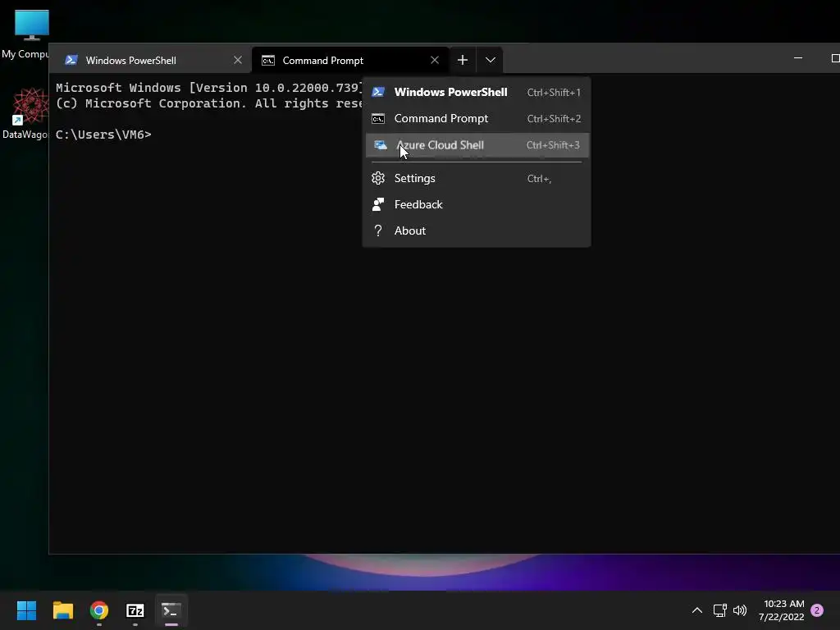Open File Explorer from the taskbar

[62, 610]
